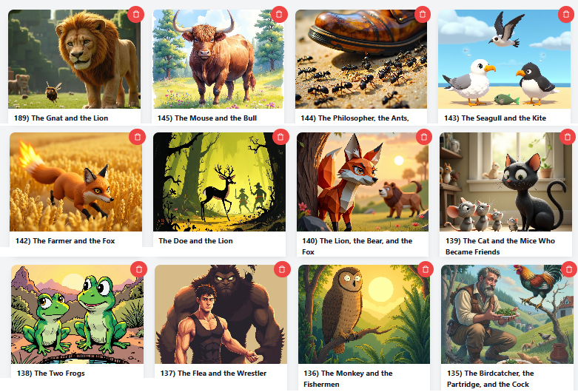Open the two green frogs thumbnail
Image resolution: width=578 pixels, height=392 pixels.
78,314
